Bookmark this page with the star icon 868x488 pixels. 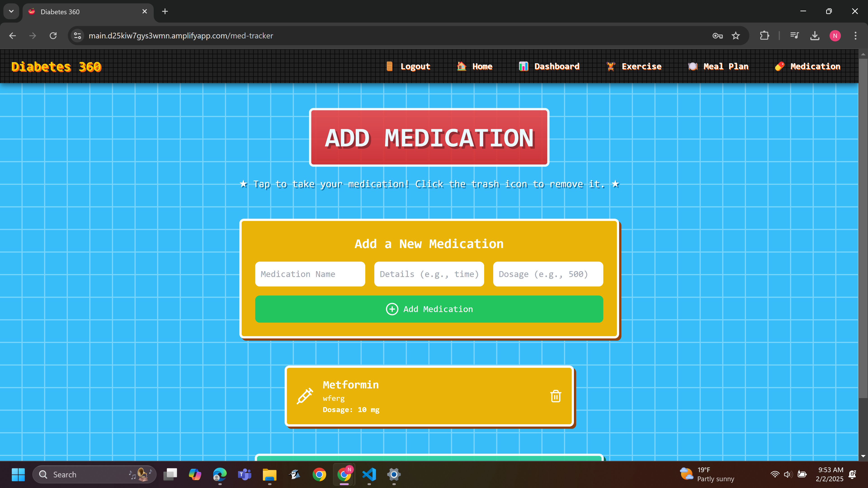pyautogui.click(x=736, y=36)
